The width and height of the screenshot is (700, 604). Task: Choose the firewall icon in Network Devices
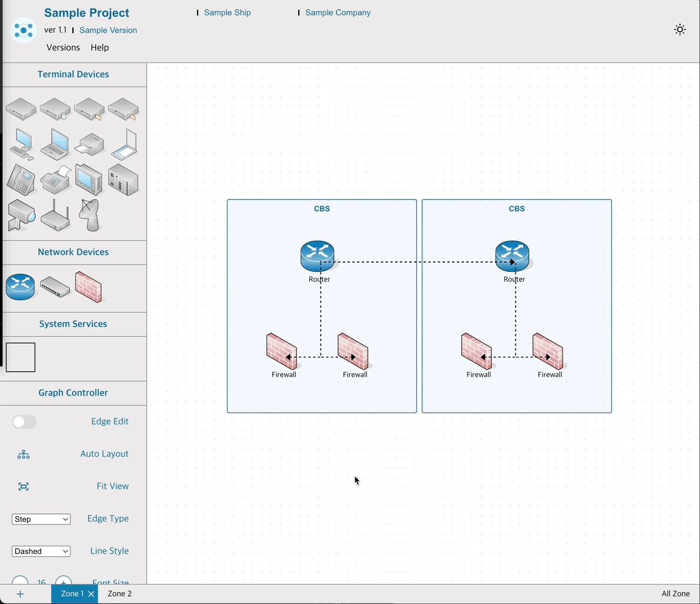click(x=89, y=287)
